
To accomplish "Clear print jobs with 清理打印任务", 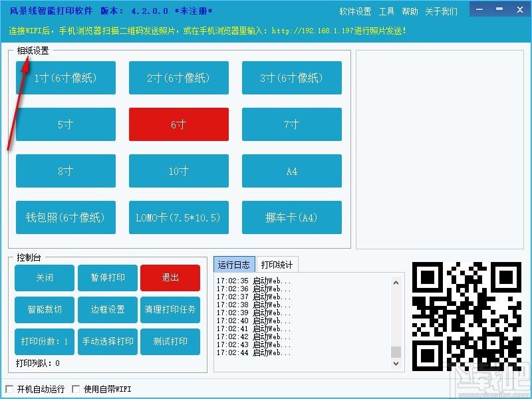I will coord(170,309).
